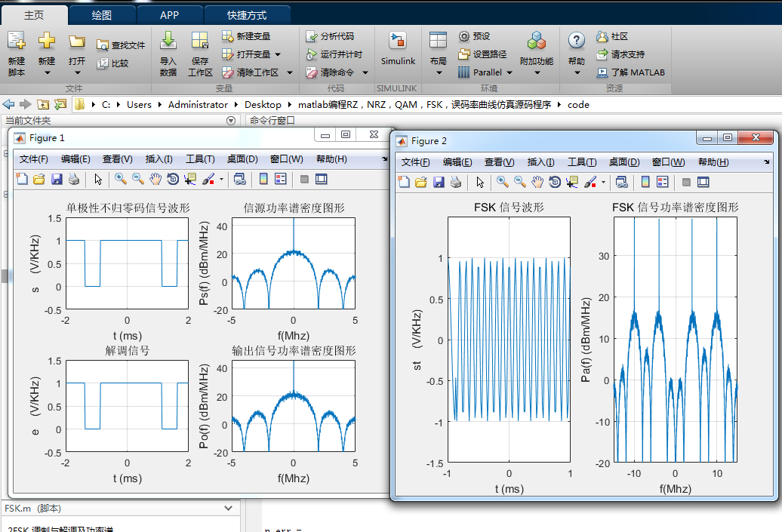Screen dimensions: 782x532
Task: Expand Clear Workspace (清除工作区) dropdown arrow
Action: coord(290,72)
